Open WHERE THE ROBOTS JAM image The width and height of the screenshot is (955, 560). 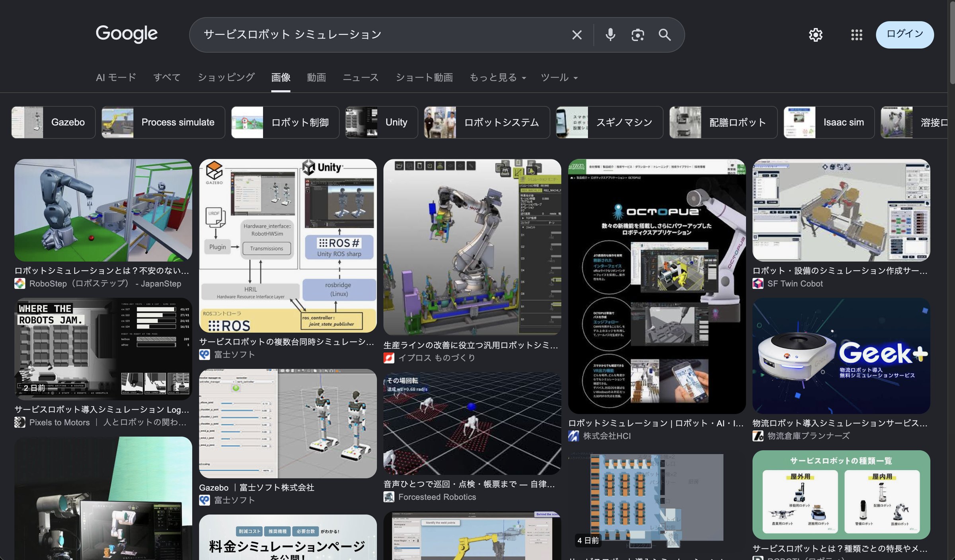(103, 349)
